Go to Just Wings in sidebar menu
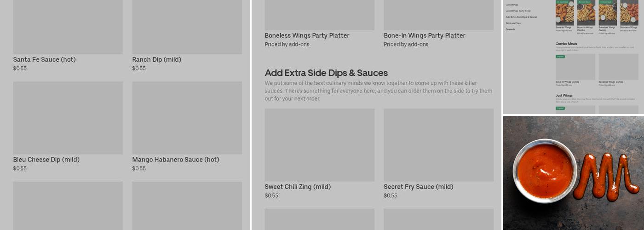Viewport: 644px width, 230px height. pyautogui.click(x=512, y=5)
